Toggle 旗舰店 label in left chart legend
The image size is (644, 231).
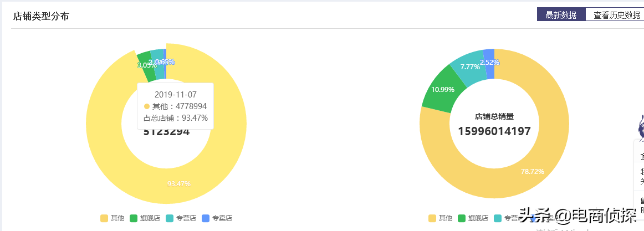[x=150, y=218]
